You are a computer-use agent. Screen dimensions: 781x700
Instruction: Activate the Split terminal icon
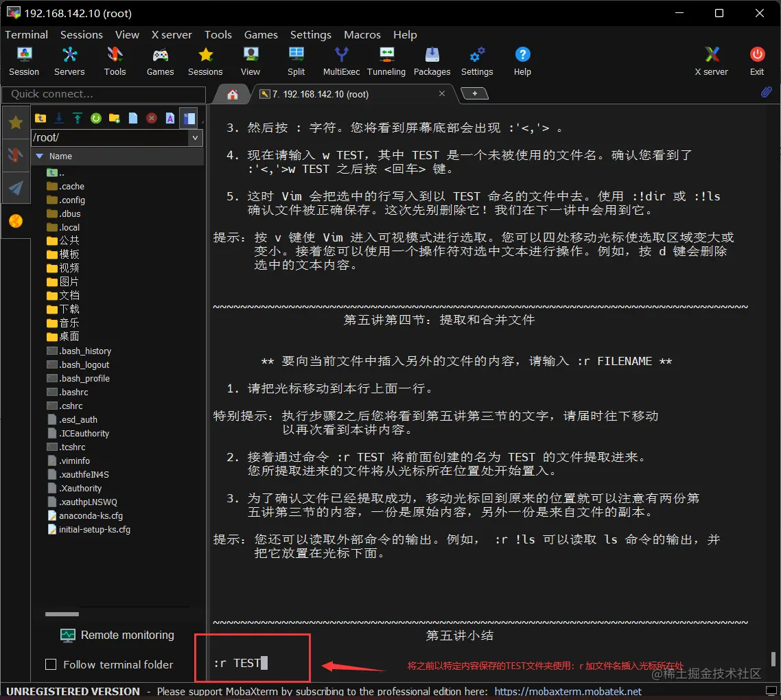(296, 61)
